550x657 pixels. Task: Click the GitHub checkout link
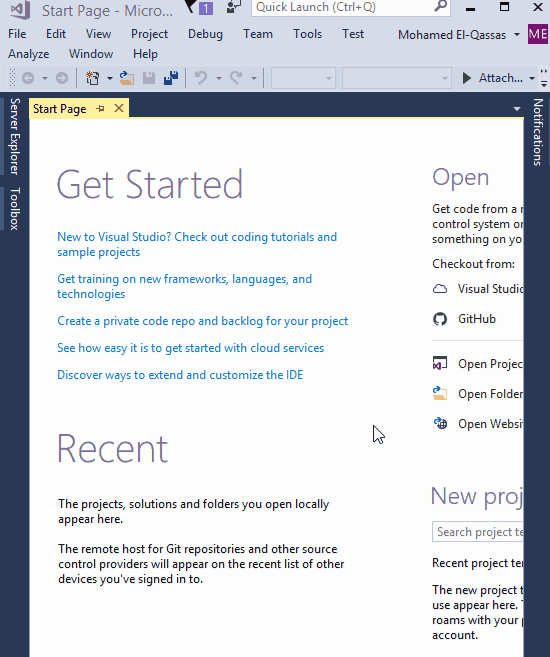click(477, 319)
